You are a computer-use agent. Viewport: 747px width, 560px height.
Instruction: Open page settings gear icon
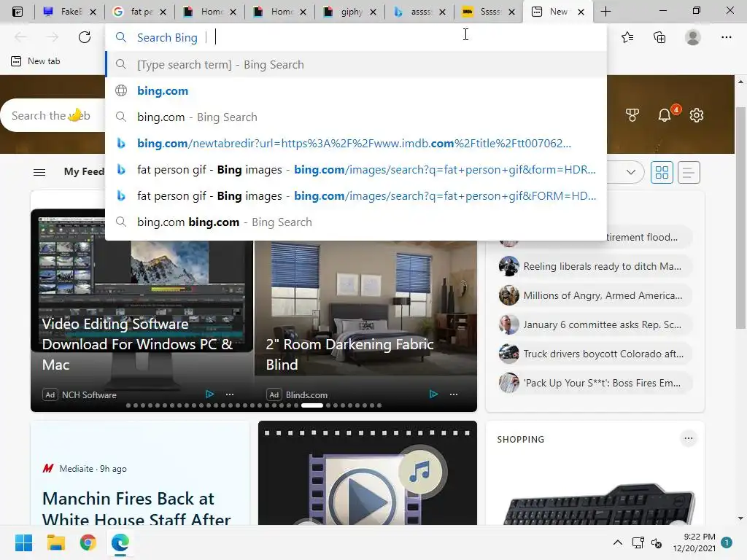[x=697, y=114]
